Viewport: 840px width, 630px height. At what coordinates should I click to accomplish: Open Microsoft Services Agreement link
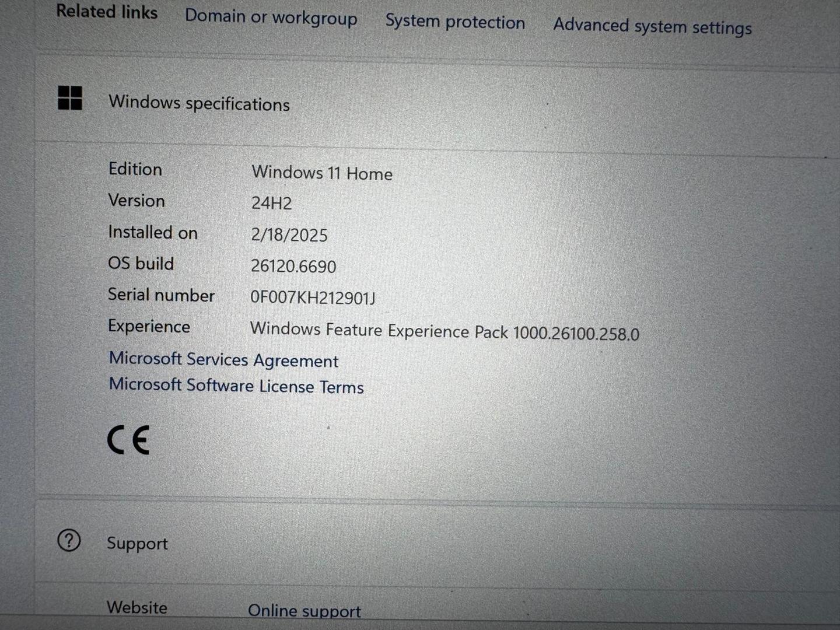[223, 359]
